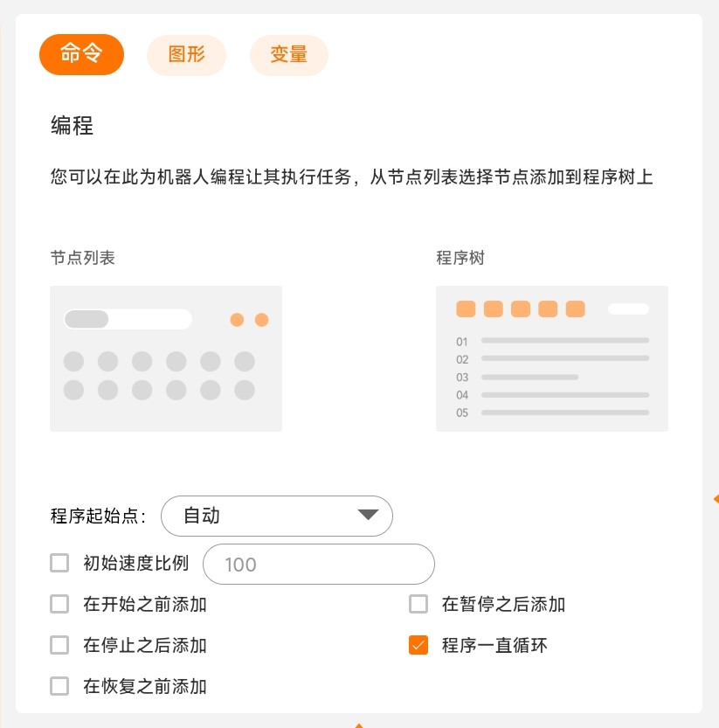The image size is (719, 728).
Task: Click the first orange dot in 节点列表 preview
Action: click(237, 320)
